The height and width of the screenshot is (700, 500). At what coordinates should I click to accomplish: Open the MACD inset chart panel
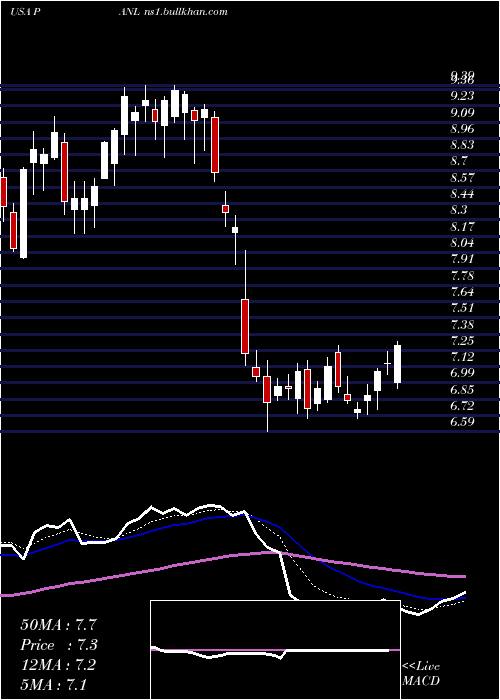tap(275, 650)
